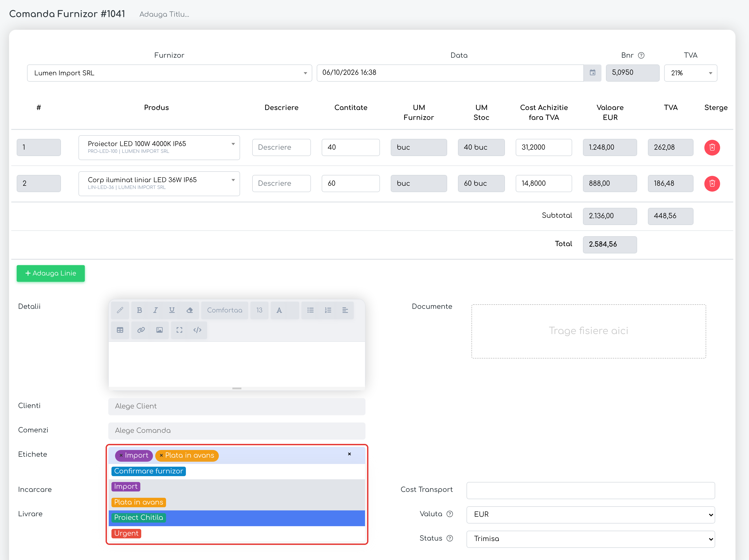Click the Status help icon

pos(450,538)
